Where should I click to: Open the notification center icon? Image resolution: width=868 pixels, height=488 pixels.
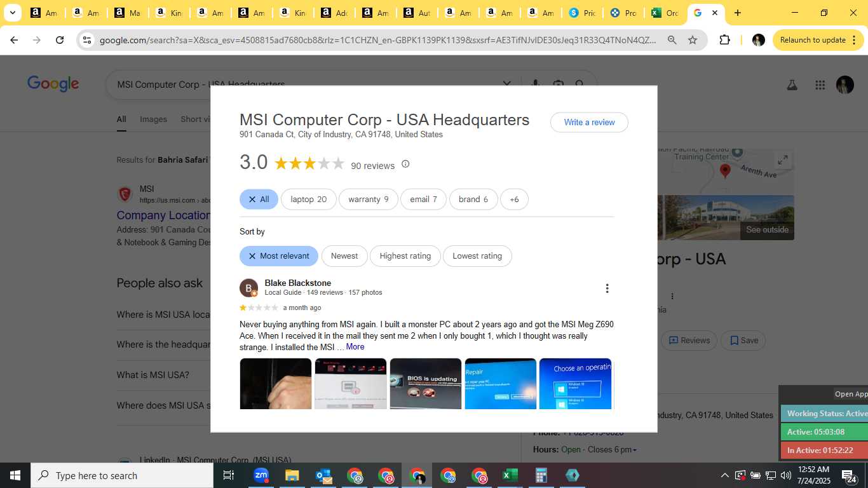pyautogui.click(x=849, y=475)
